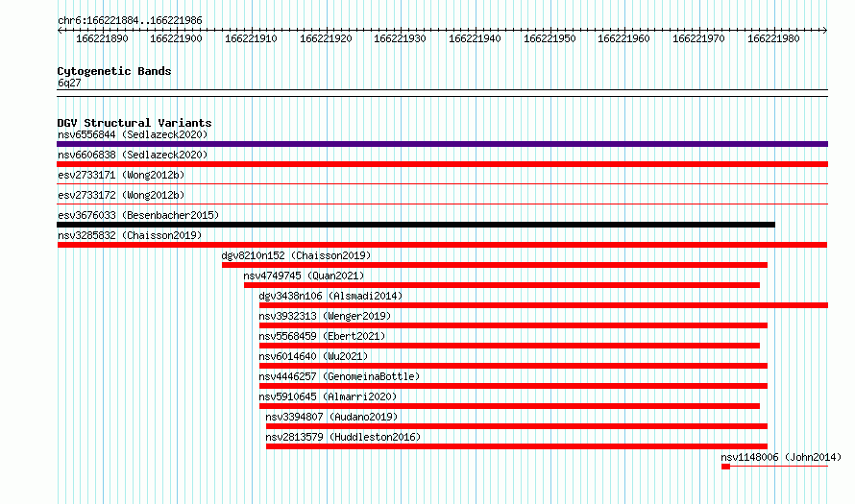Open esv2733172 (Wong2012b) variant
The height and width of the screenshot is (504, 855).
121,195
